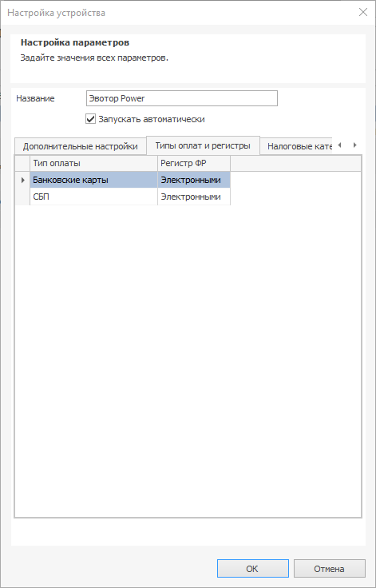Click the row selector cell beside СБП

pos(22,197)
